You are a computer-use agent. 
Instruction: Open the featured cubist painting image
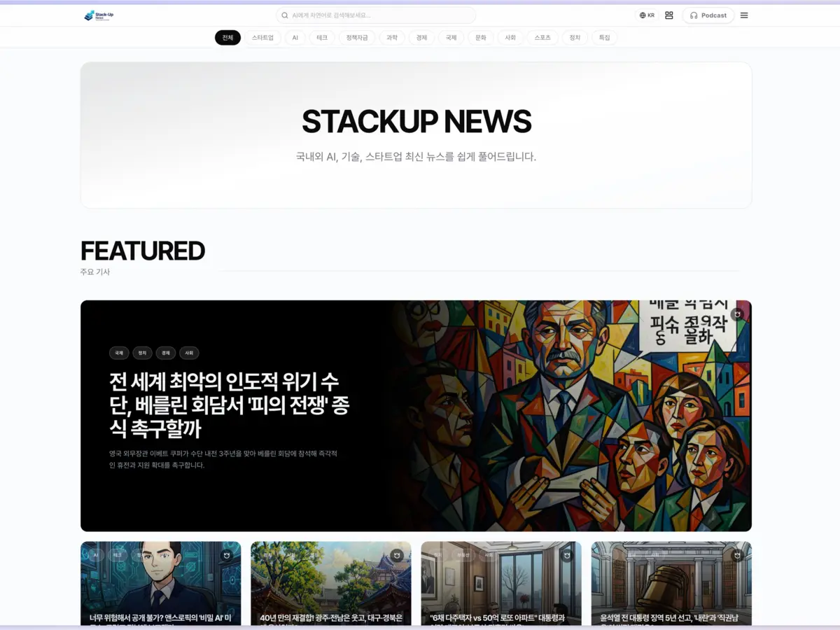[x=570, y=416]
